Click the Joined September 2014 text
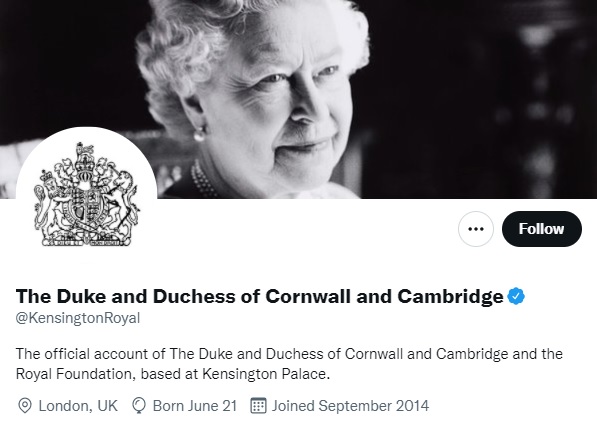 (350, 406)
